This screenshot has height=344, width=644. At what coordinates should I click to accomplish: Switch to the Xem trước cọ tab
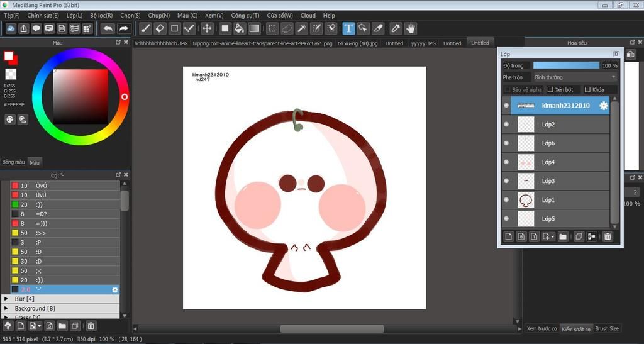[541, 328]
